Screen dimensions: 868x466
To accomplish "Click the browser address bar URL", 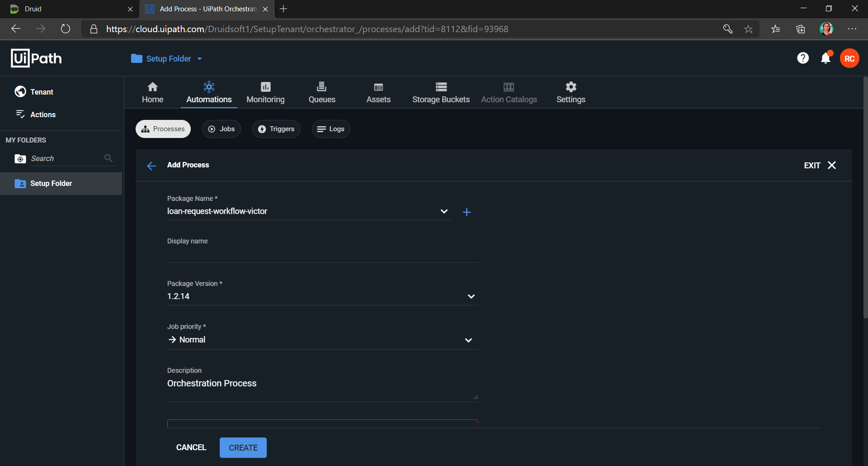I will coord(307,29).
